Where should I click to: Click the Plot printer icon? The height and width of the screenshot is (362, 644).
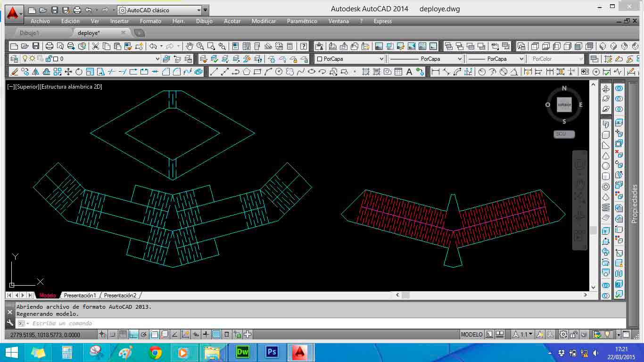[50, 46]
